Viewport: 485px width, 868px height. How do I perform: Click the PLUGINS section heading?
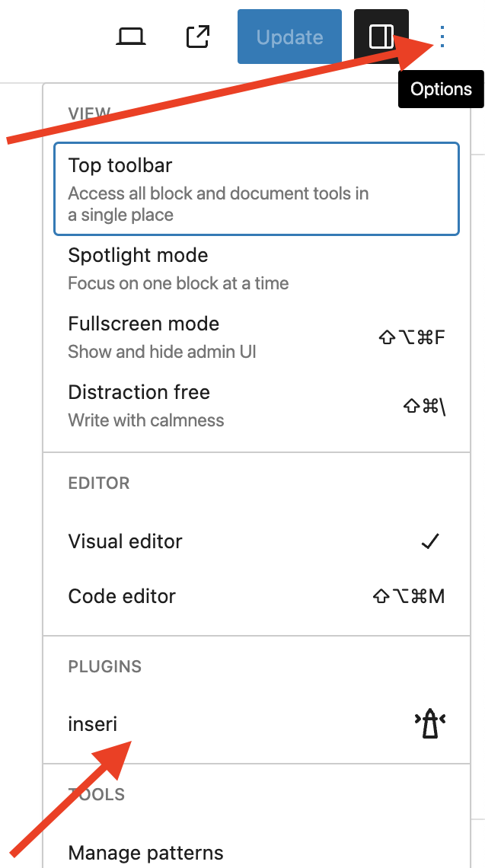coord(104,666)
